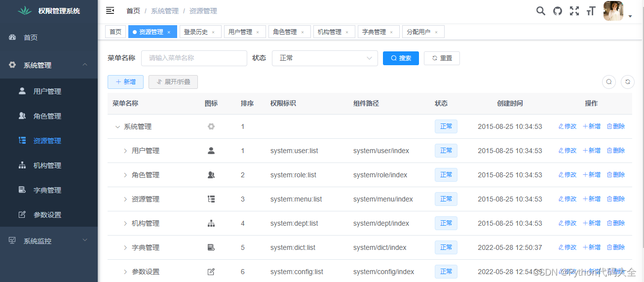Click the 重置 button
Viewport: 644px width, 282px height.
[442, 58]
